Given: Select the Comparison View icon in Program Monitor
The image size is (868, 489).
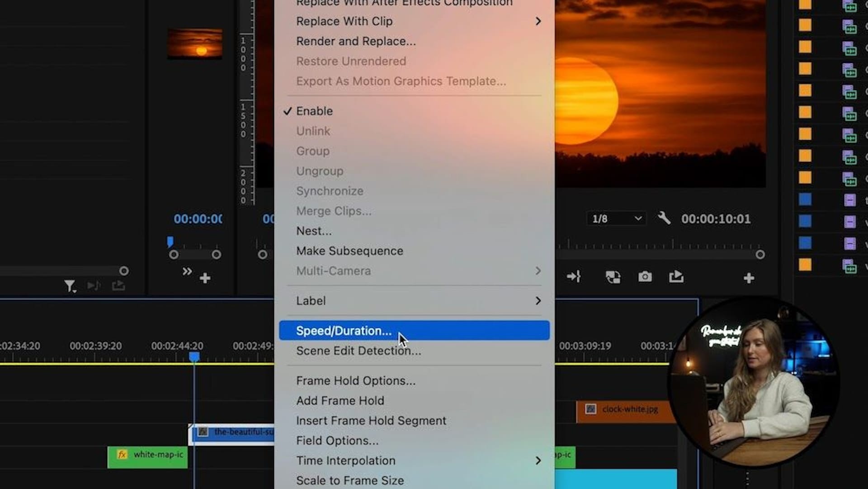Looking at the screenshot, I should (x=613, y=276).
